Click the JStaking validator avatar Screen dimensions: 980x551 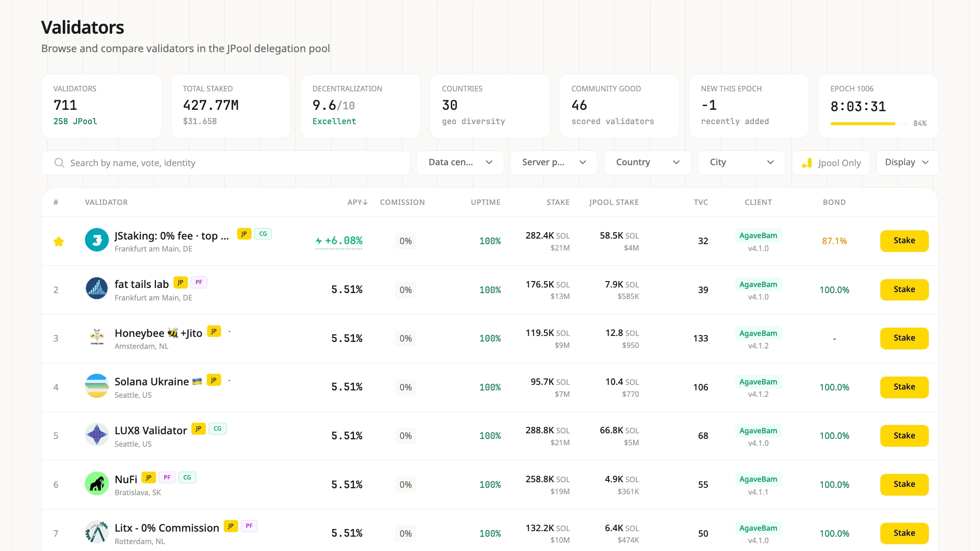97,240
